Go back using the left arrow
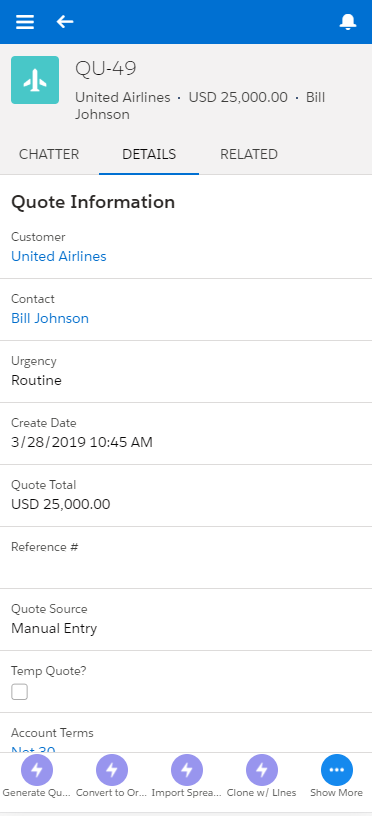This screenshot has height=816, width=372. click(x=65, y=22)
